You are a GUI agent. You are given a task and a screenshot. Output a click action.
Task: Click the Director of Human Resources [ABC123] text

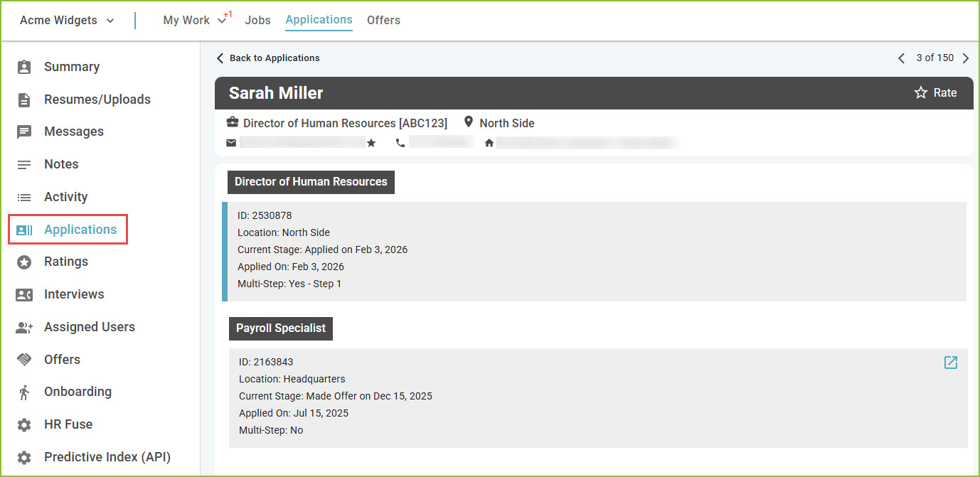[x=345, y=123]
